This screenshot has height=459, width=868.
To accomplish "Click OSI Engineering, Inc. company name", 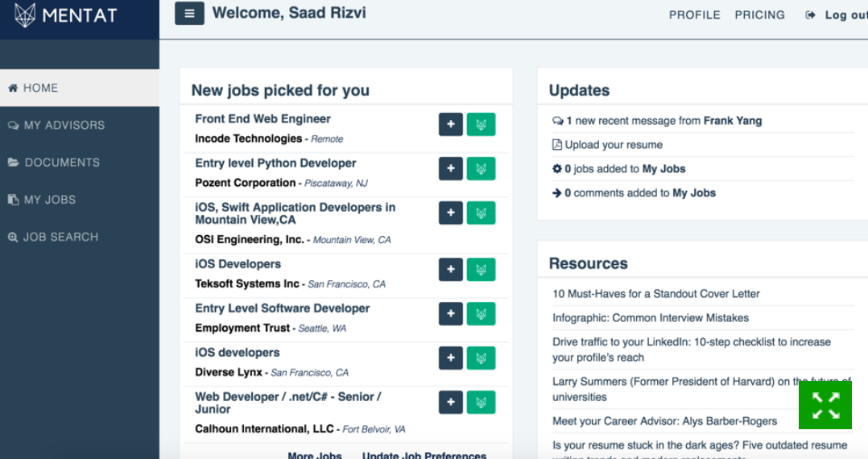I will coord(249,240).
